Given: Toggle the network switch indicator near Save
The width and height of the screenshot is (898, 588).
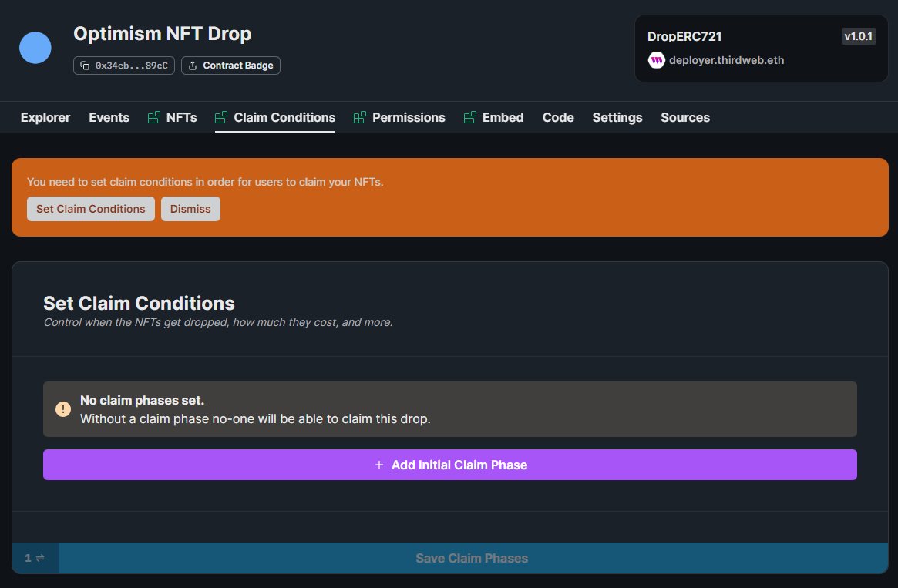Looking at the screenshot, I should click(35, 558).
